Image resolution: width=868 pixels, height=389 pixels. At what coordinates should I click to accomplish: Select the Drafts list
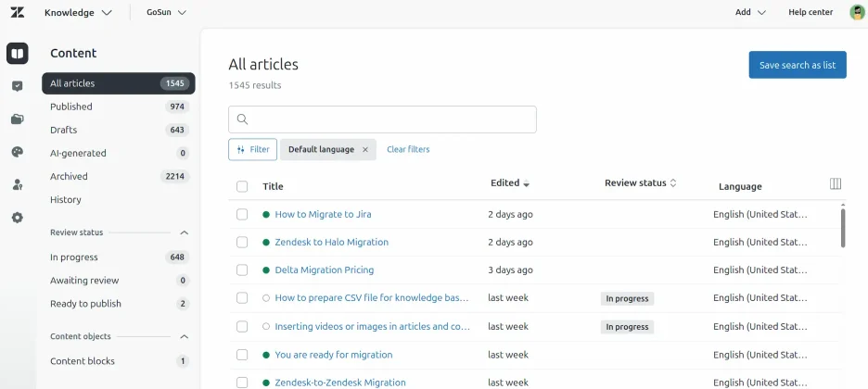coord(119,130)
